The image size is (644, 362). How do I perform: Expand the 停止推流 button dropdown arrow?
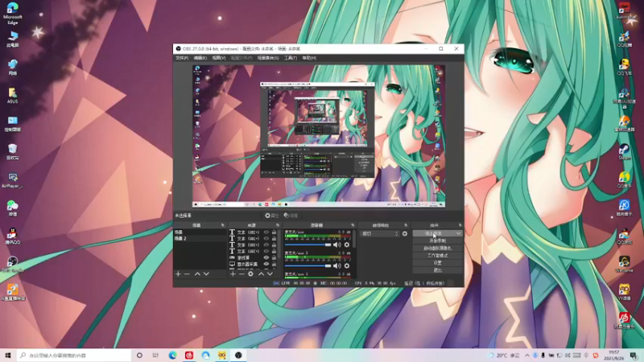point(458,233)
